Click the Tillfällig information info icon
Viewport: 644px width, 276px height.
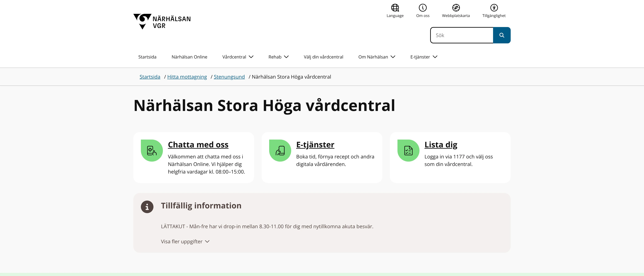point(147,207)
